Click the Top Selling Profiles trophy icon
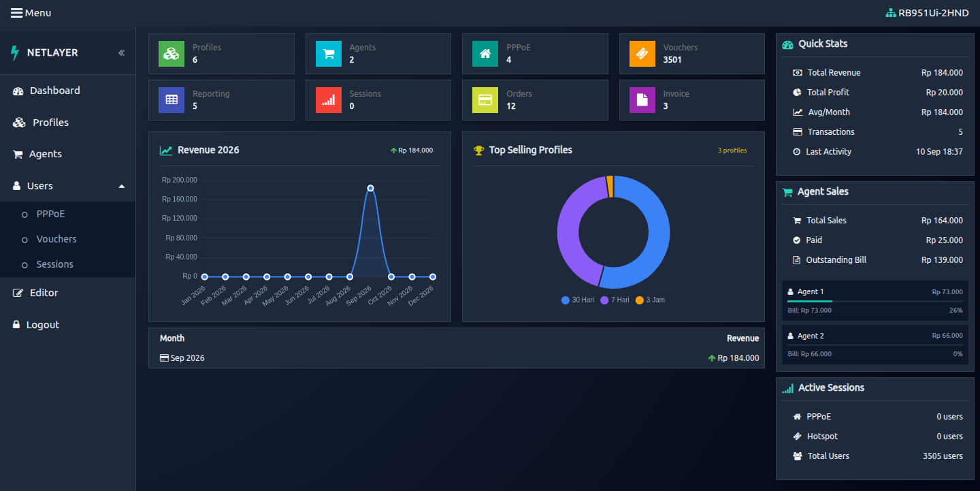 [x=479, y=151]
